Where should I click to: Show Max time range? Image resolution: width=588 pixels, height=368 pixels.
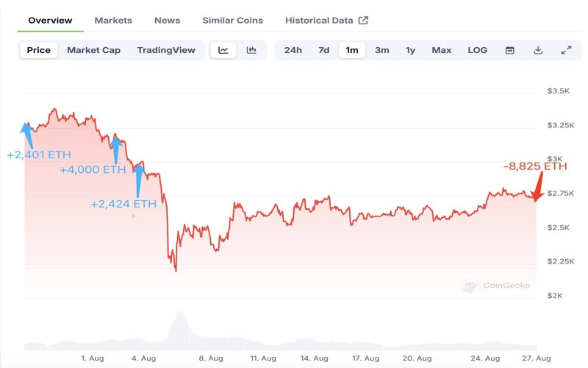tap(441, 50)
